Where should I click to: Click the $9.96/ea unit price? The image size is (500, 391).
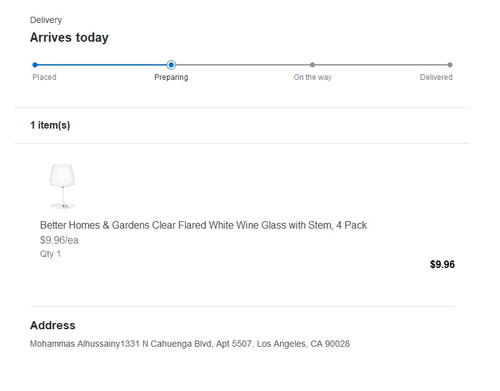(x=59, y=240)
